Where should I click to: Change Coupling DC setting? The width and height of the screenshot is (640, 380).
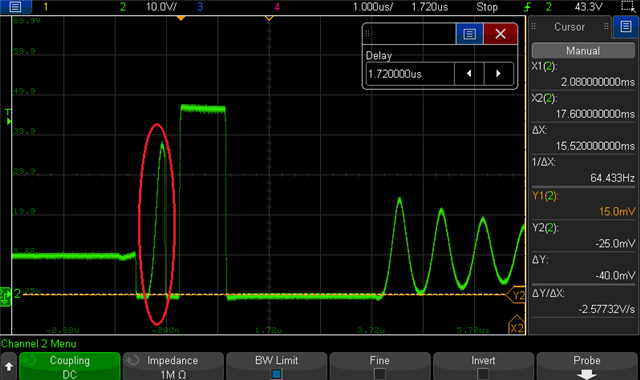(x=69, y=367)
